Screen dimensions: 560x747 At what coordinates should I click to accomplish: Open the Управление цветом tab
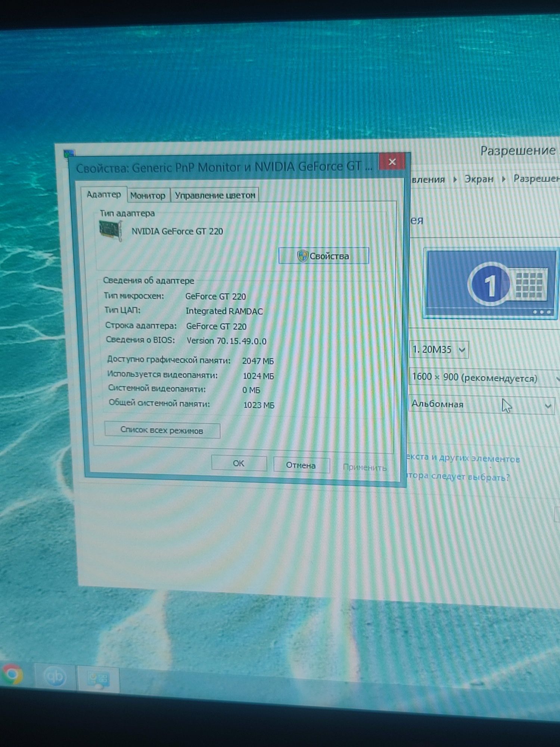click(x=215, y=195)
